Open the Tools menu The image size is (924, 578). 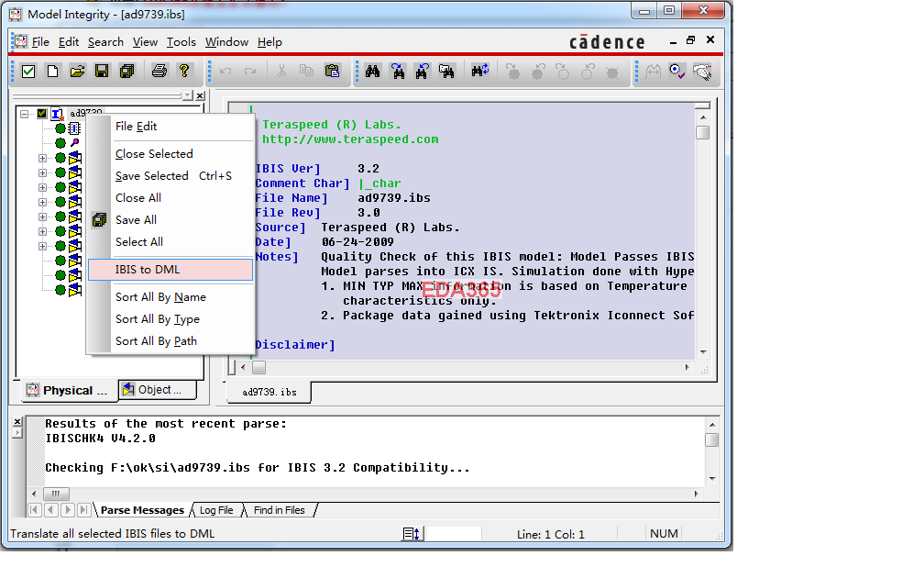click(x=181, y=42)
